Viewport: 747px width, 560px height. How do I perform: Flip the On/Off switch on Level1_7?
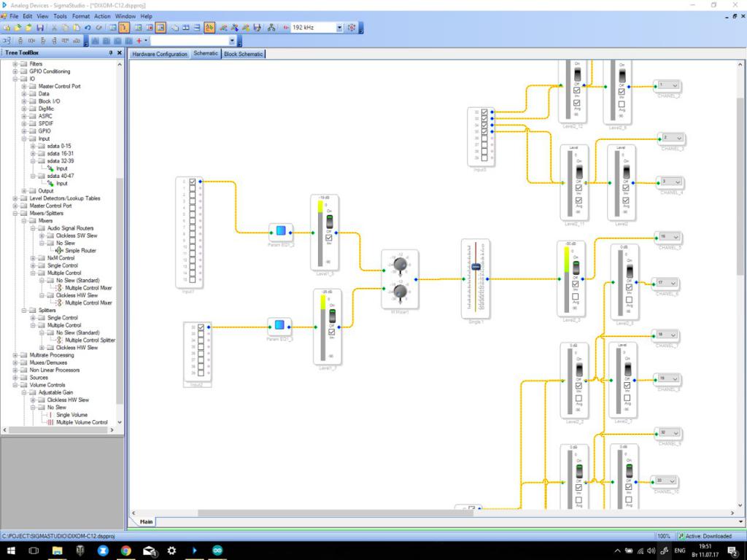tap(330, 317)
